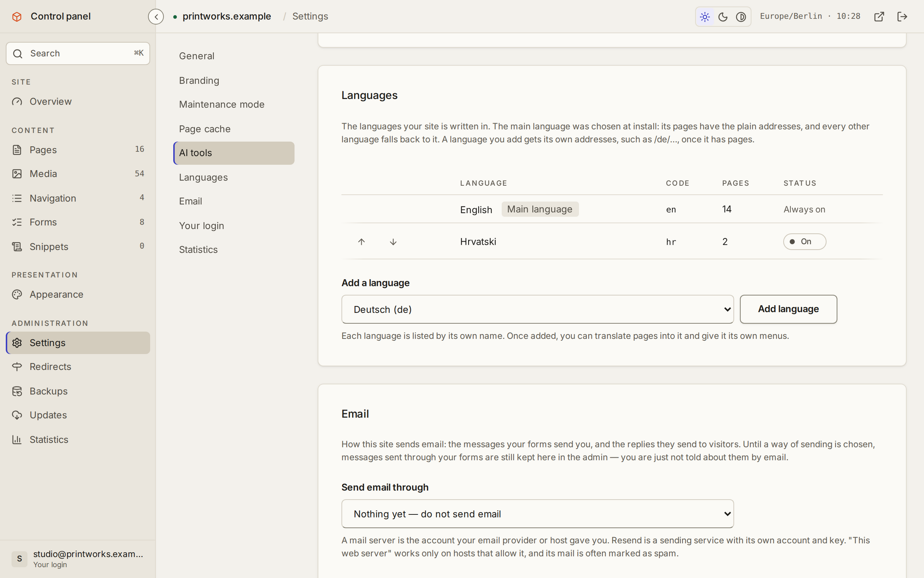The height and width of the screenshot is (578, 924).
Task: Click the Europe/Berlin time display
Action: click(x=810, y=16)
